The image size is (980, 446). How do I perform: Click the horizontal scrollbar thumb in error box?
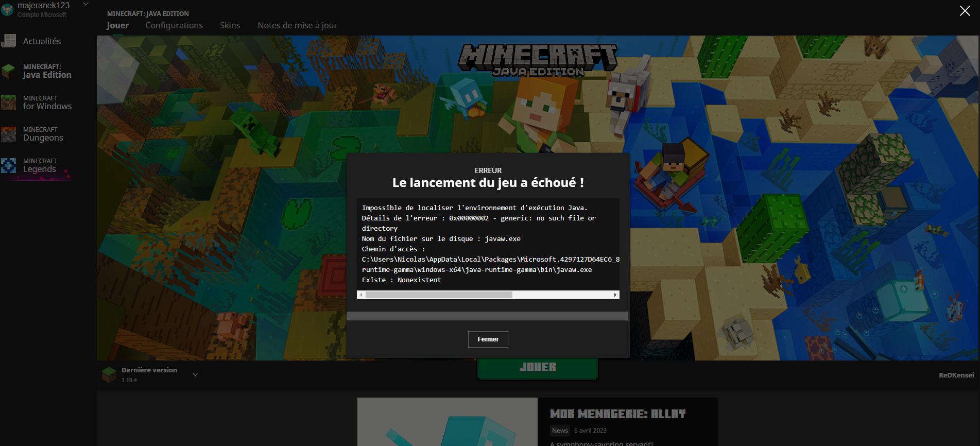439,295
